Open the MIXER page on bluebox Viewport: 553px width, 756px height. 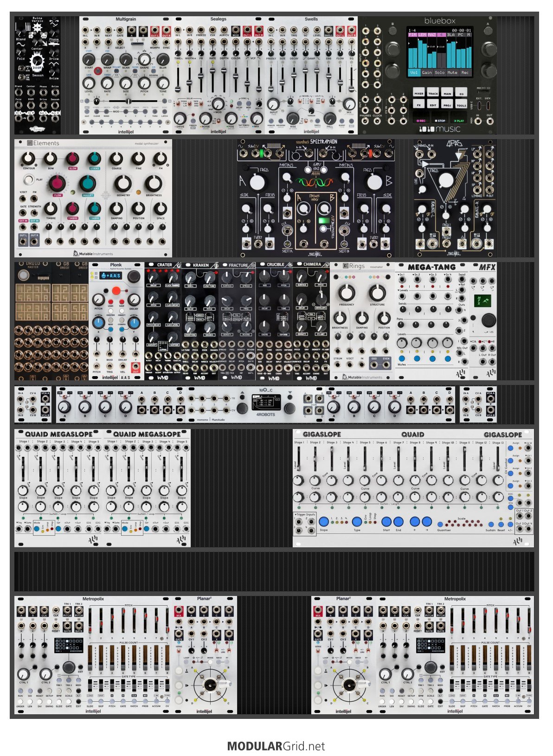point(419,92)
